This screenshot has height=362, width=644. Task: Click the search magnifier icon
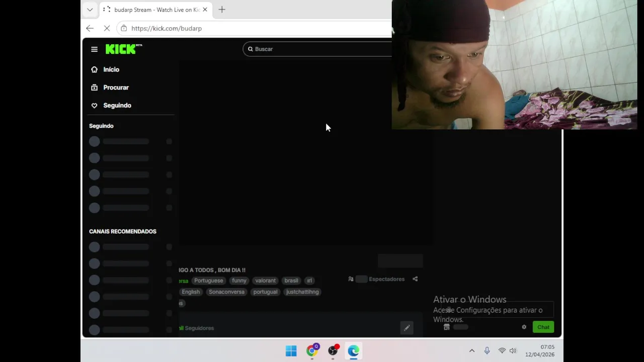[x=250, y=49]
